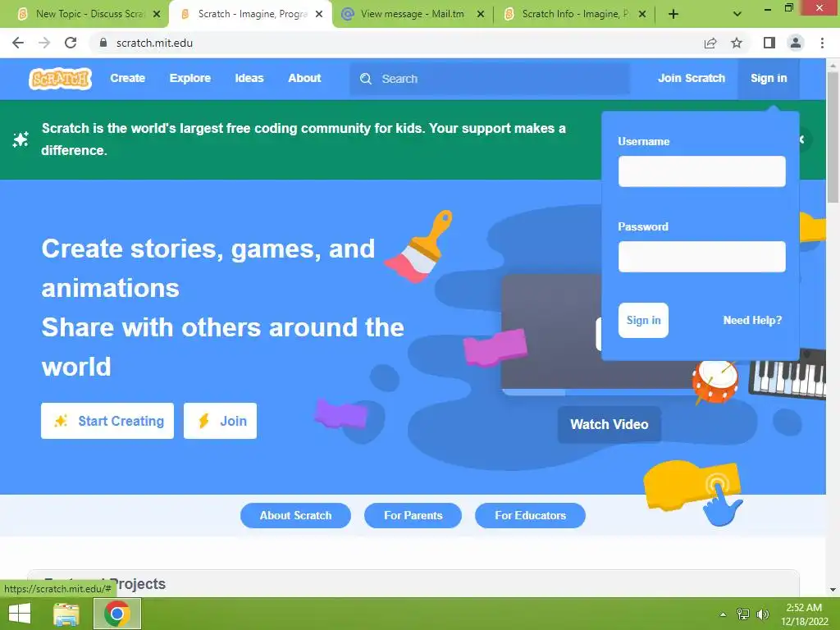Click the address bar URL scratch.mit.edu
Viewport: 840px width, 630px height.
tap(154, 43)
